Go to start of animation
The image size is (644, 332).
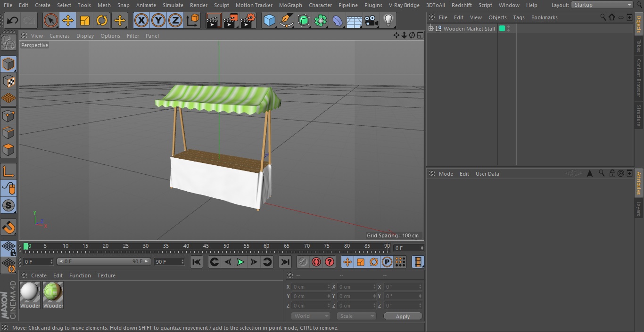tap(197, 262)
